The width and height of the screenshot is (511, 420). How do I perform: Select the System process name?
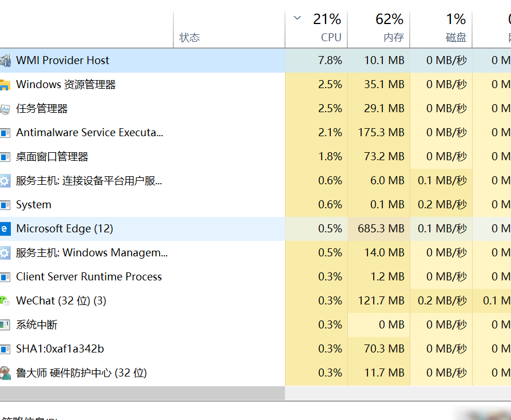pyautogui.click(x=34, y=205)
